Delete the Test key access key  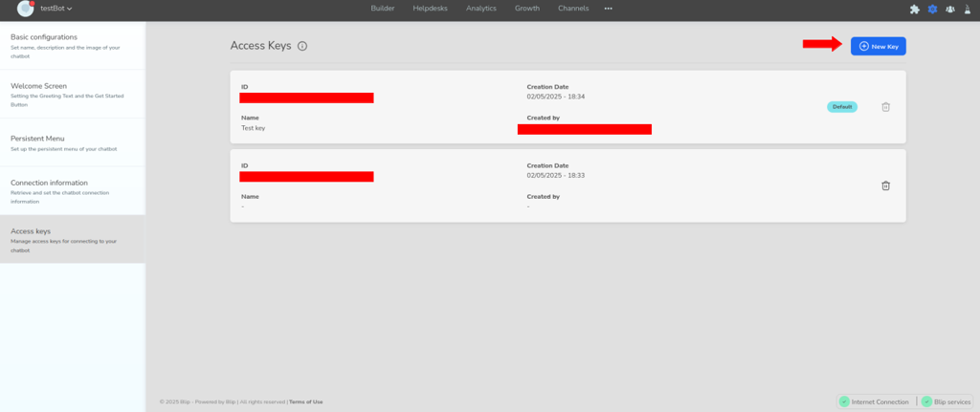click(x=885, y=107)
